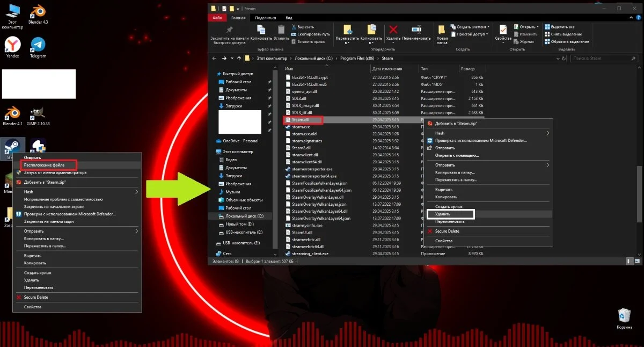Choose Расположение файла in desktop context menu
644x347 pixels.
pos(77,165)
